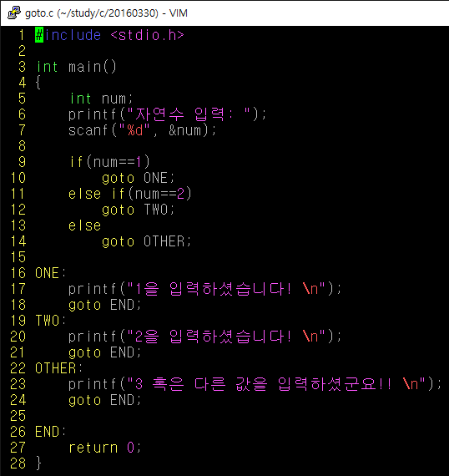
Task: Click "goto TWO;" on line 12
Action: (138, 210)
